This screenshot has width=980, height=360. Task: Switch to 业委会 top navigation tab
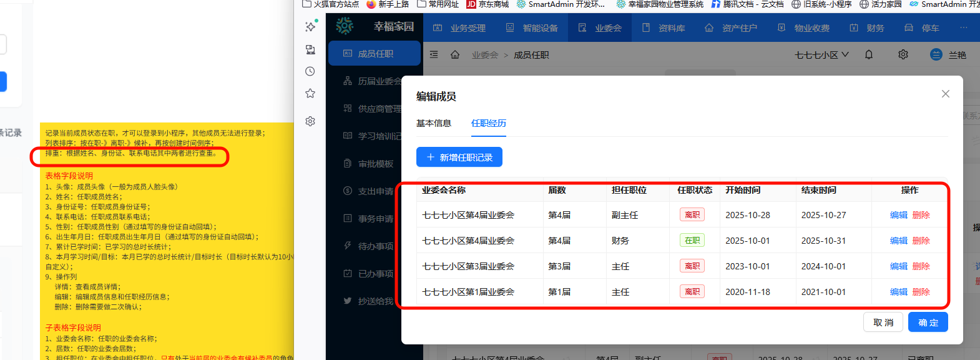click(600, 28)
